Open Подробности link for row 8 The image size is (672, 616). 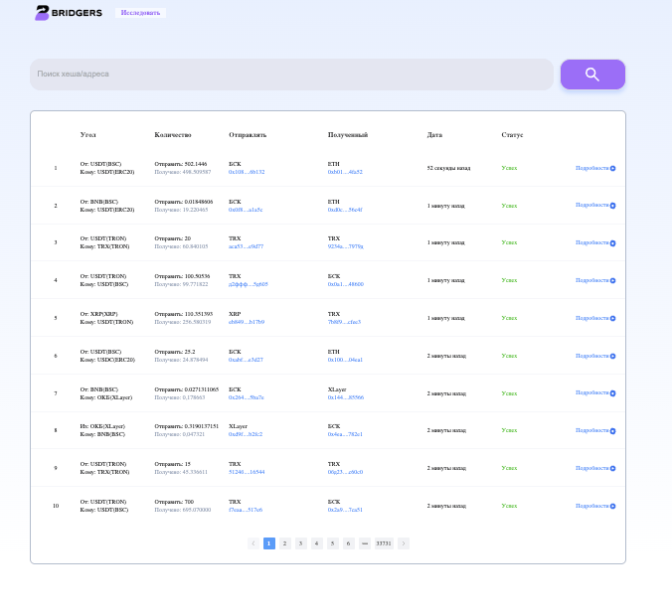pos(591,430)
